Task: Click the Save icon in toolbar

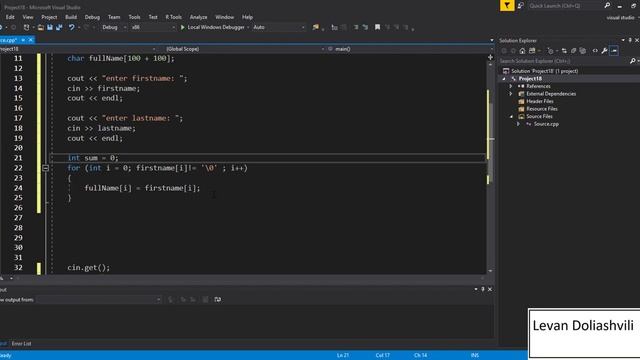Action: pos(50,27)
